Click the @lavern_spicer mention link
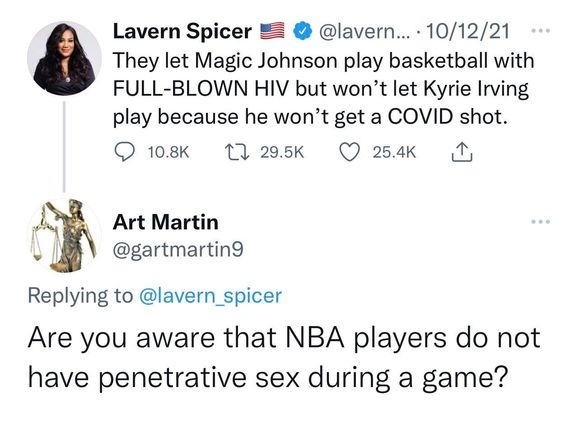This screenshot has width=580, height=424. tap(210, 296)
